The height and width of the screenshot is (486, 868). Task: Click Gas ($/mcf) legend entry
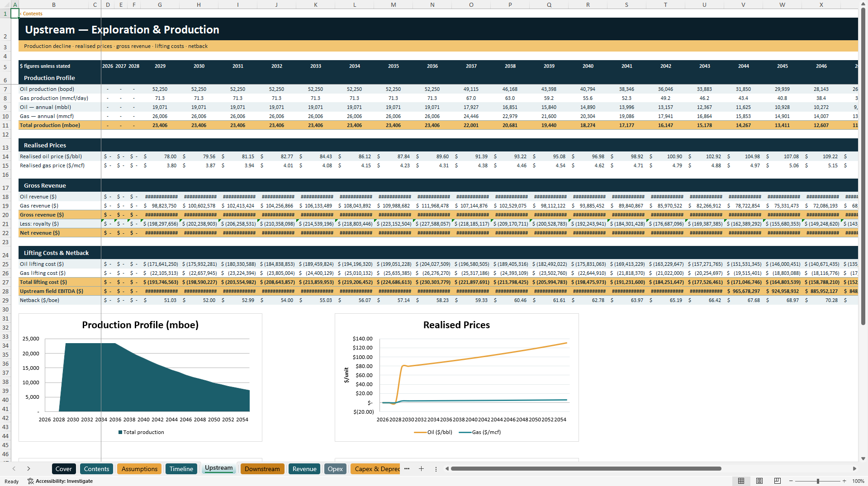point(480,432)
